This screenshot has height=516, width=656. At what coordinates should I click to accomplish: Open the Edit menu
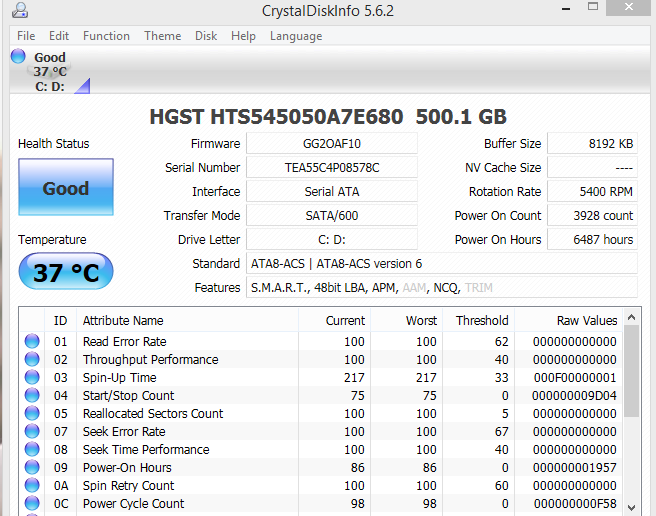tap(59, 36)
